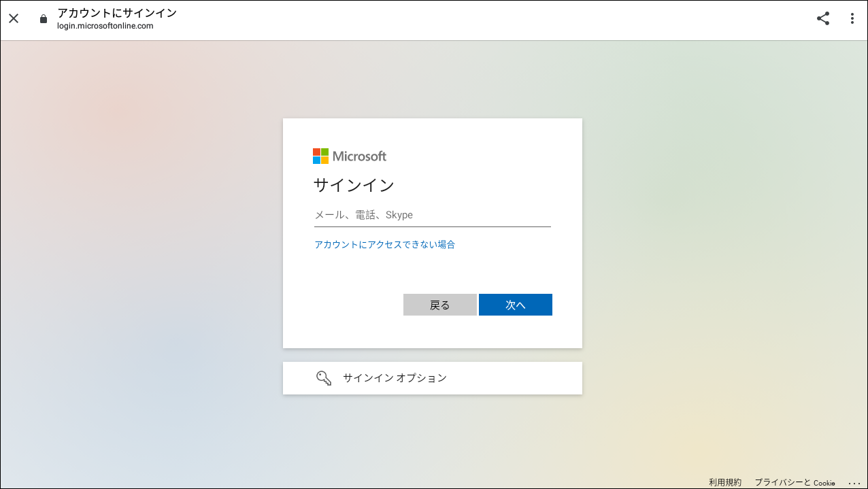This screenshot has height=489, width=868.
Task: Open the プライバシーと Cookie footer link
Action: [794, 482]
